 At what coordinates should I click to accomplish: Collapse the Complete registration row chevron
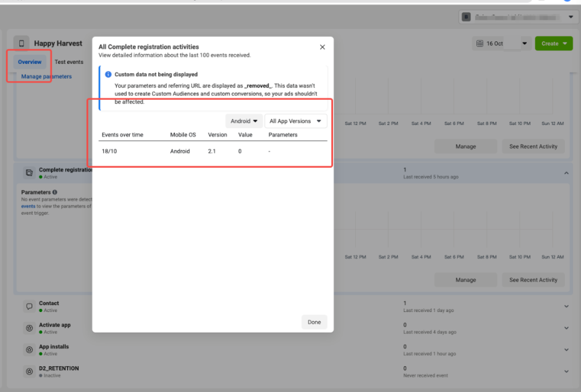tap(566, 173)
